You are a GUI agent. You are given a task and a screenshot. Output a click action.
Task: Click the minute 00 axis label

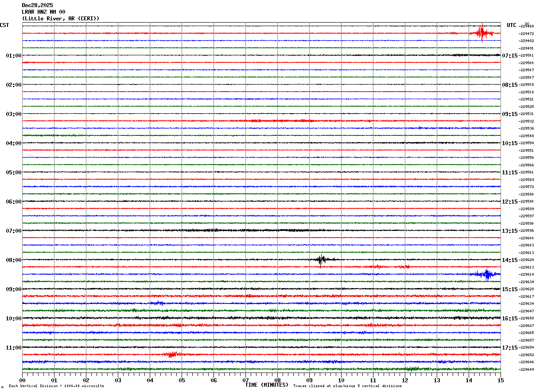coord(22,380)
